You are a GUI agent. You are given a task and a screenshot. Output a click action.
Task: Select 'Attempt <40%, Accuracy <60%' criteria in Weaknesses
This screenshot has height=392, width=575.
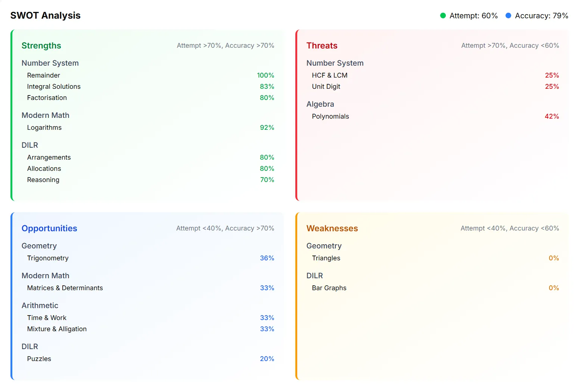510,228
